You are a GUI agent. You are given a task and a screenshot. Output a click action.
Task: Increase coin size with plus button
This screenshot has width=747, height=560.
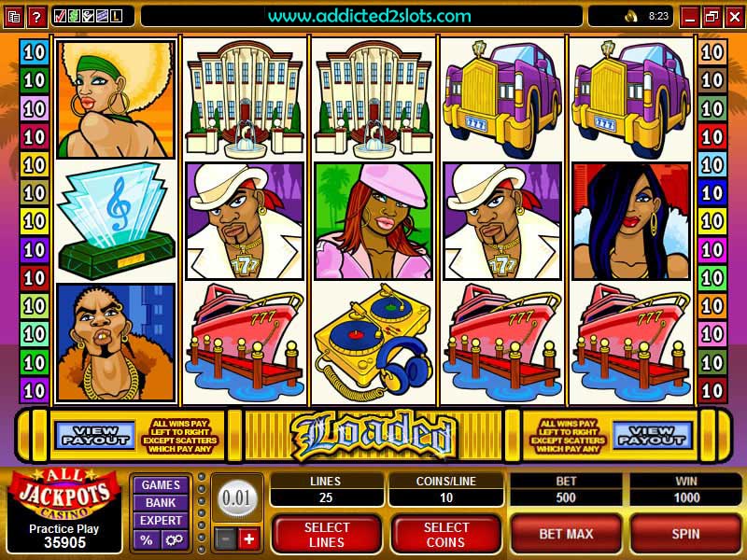(x=249, y=539)
